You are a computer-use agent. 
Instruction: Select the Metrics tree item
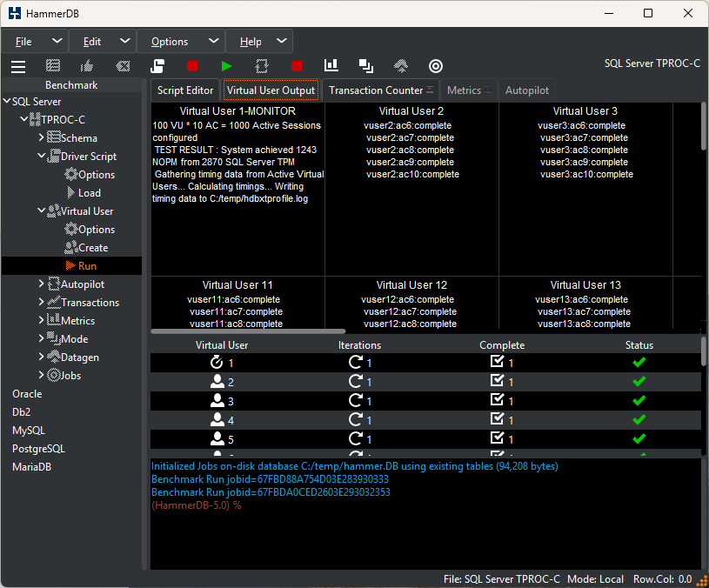point(77,321)
